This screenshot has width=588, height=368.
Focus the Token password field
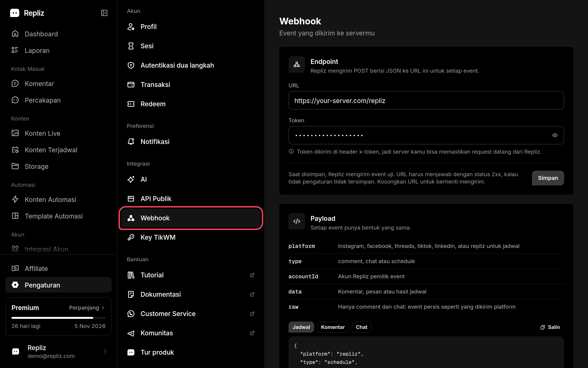click(x=426, y=135)
